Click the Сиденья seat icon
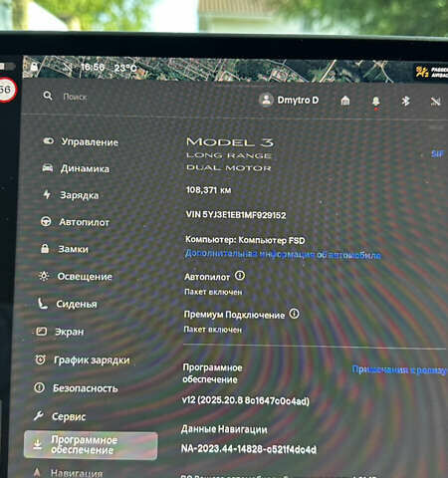 (43, 304)
